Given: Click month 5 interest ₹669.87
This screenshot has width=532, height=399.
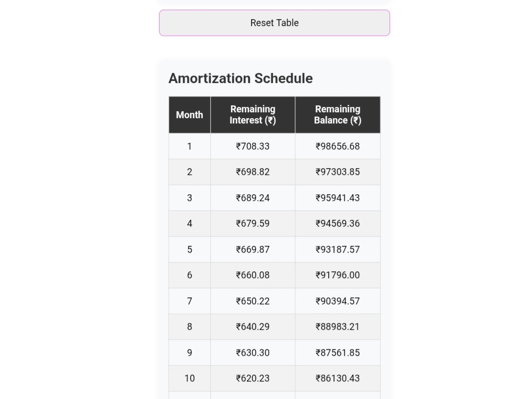Looking at the screenshot, I should 253,250.
